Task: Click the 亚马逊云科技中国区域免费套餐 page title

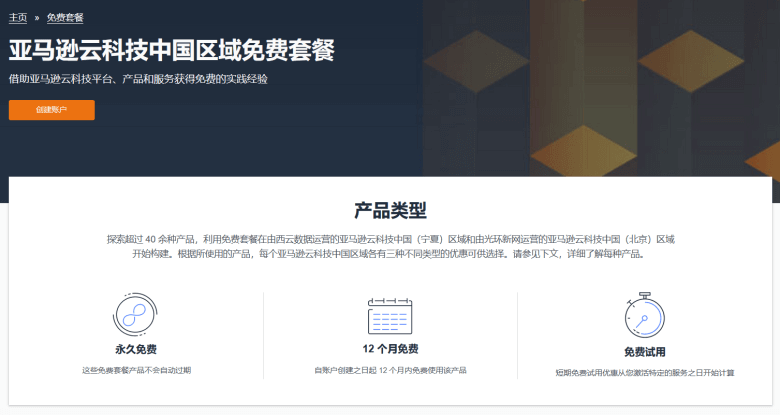Action: coord(172,50)
